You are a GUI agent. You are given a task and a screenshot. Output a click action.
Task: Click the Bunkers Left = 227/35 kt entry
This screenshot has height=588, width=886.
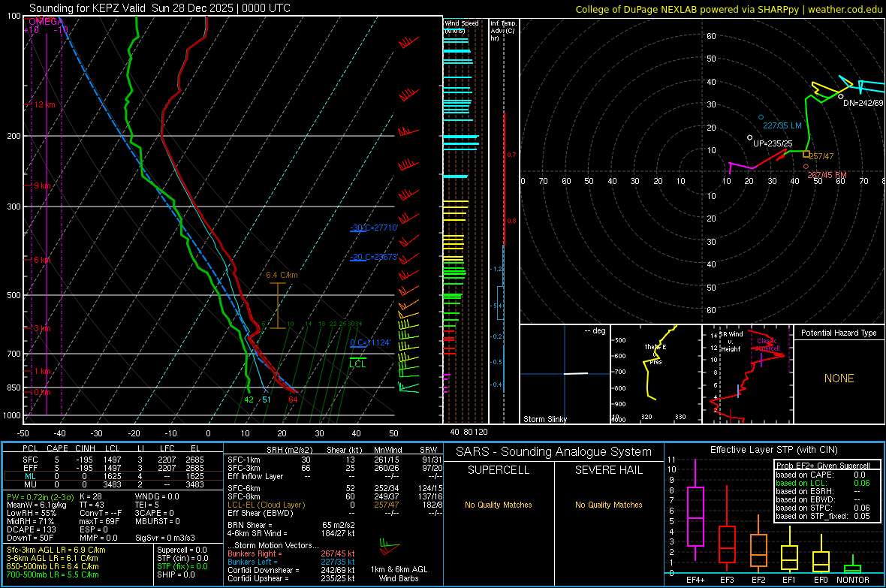pyautogui.click(x=291, y=562)
